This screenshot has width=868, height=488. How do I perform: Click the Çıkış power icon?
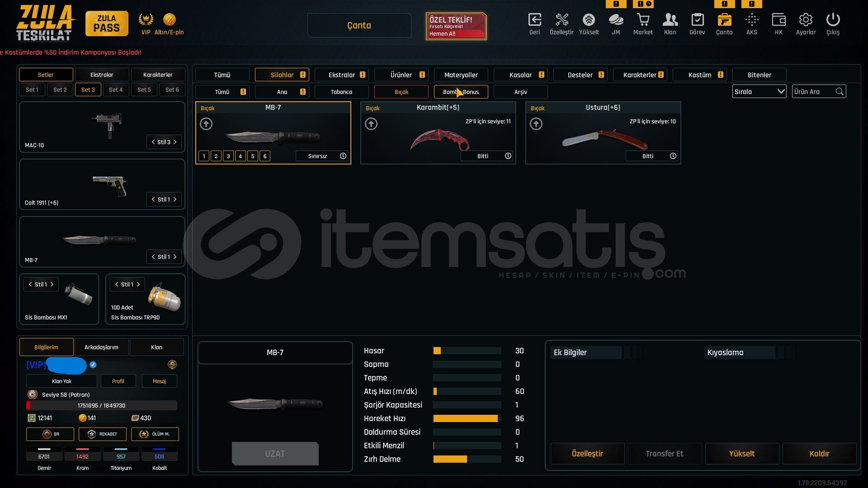(833, 20)
